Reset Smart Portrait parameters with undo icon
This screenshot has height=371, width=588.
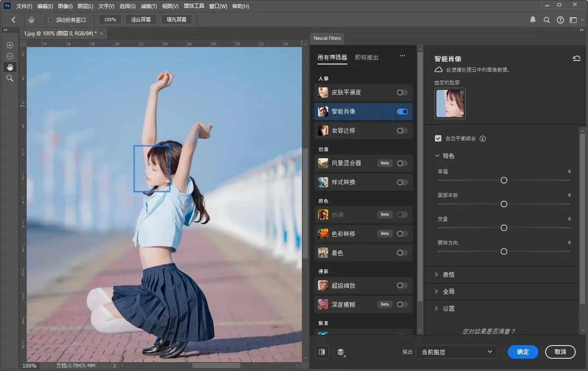576,59
